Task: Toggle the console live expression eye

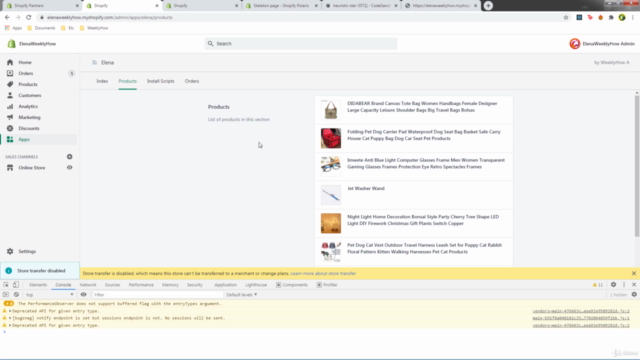Action: pos(83,295)
